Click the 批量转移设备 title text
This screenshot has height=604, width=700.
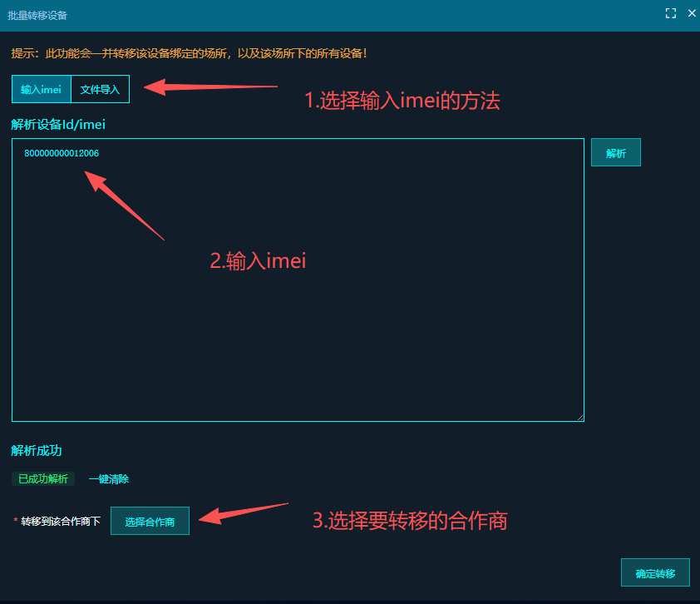pos(37,15)
